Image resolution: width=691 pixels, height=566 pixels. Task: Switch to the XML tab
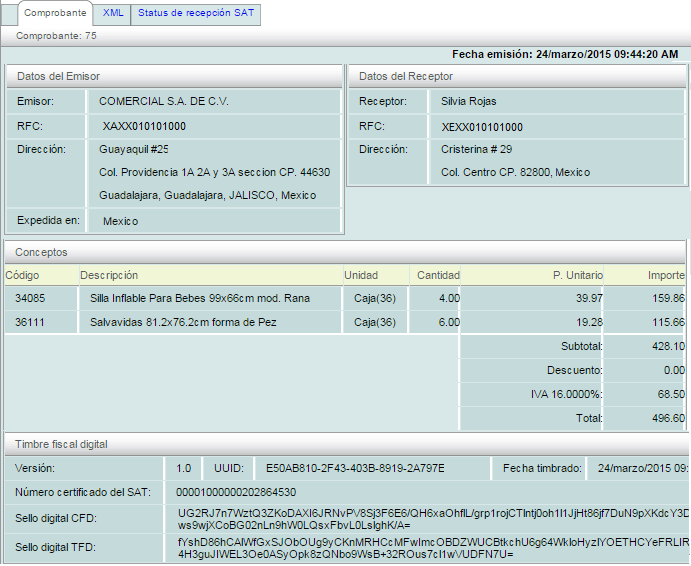[x=112, y=13]
